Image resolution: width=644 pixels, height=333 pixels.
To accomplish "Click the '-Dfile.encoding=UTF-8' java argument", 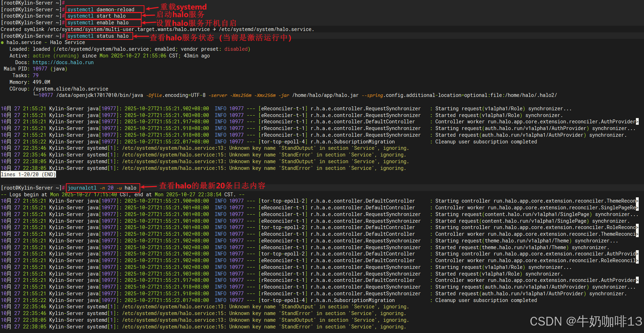I will [x=176, y=95].
